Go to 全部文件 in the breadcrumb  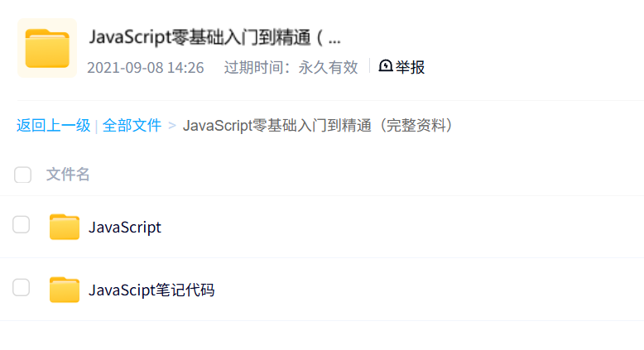click(x=132, y=126)
